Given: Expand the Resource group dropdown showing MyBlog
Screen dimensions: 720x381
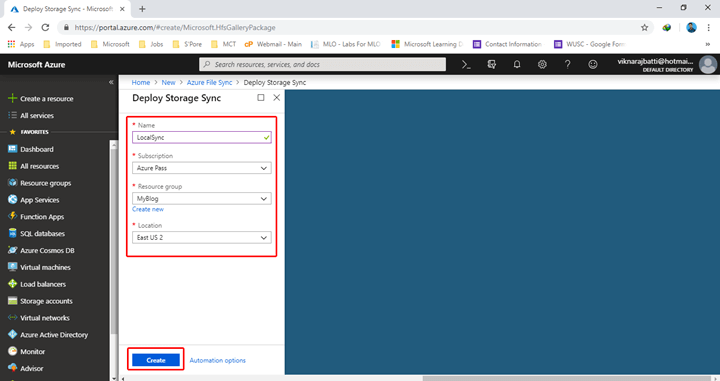Looking at the screenshot, I should coord(202,199).
